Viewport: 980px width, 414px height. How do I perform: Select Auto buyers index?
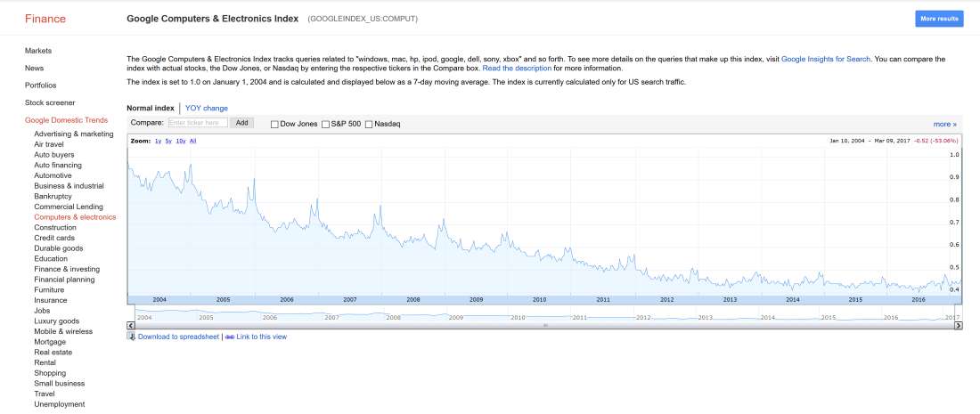click(x=54, y=155)
